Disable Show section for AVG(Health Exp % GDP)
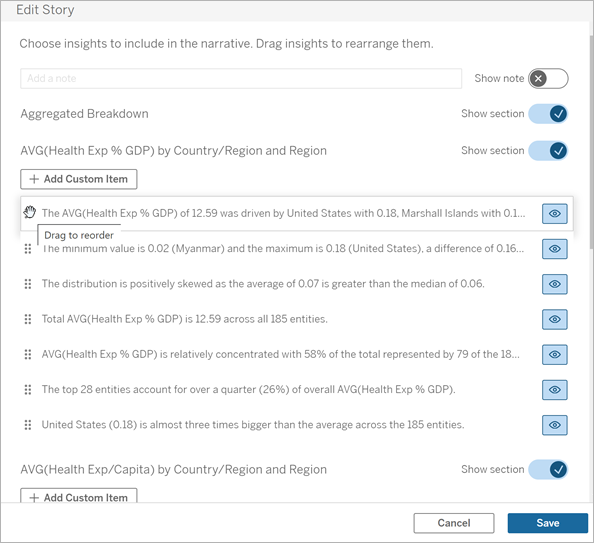 coord(548,151)
